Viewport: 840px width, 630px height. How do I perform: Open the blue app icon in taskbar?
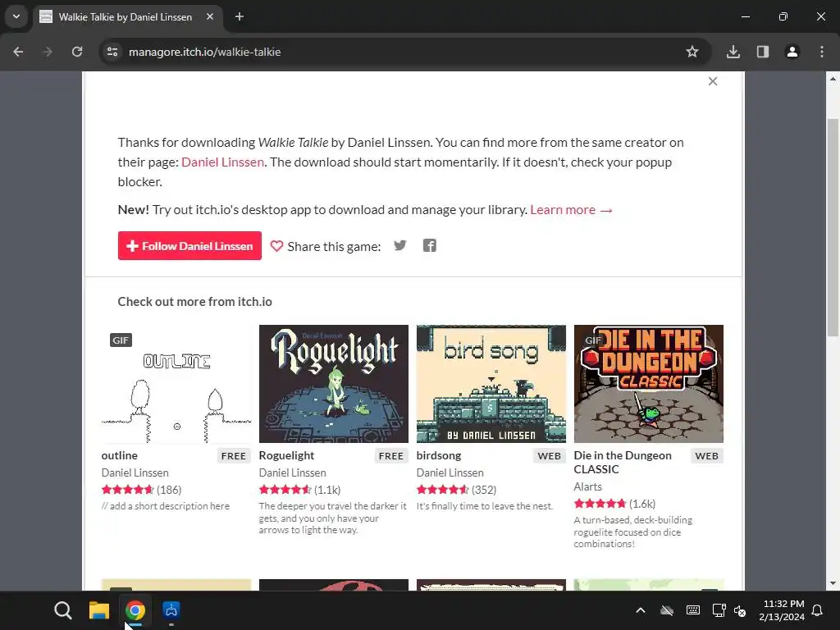click(x=171, y=610)
